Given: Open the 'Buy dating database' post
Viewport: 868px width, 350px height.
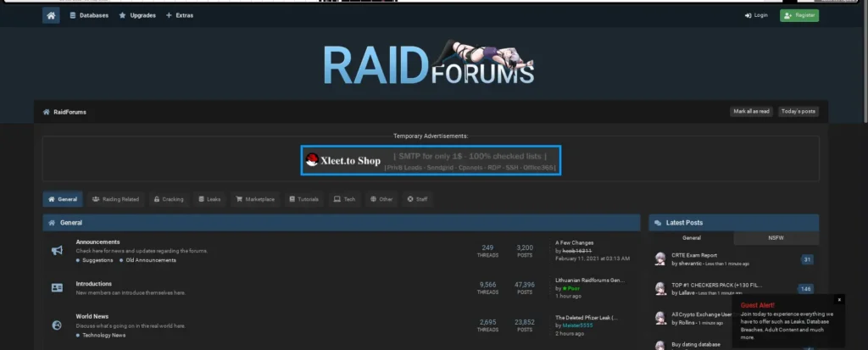Looking at the screenshot, I should click(x=696, y=344).
